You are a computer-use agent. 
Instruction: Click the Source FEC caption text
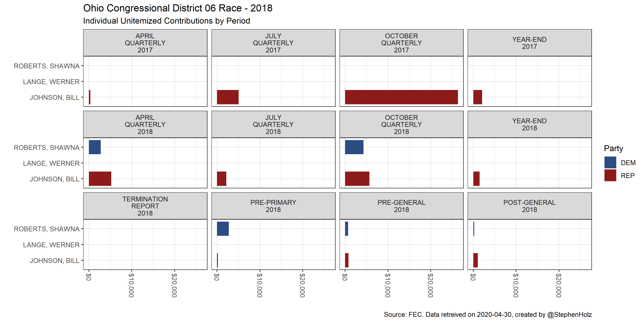click(x=487, y=314)
